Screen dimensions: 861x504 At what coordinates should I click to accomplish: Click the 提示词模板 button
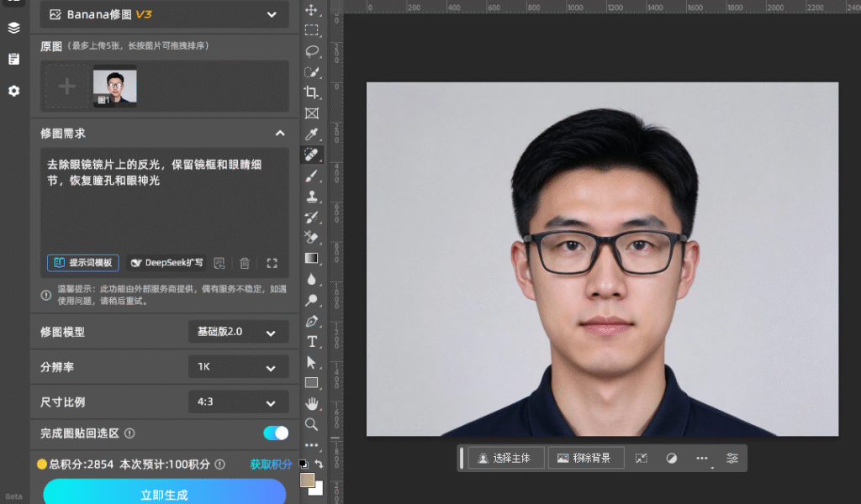click(83, 263)
